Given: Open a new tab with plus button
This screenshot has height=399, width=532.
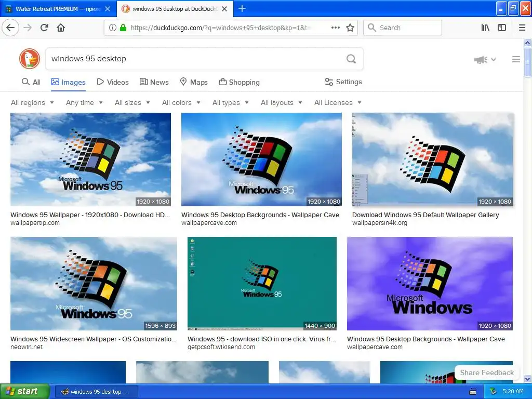Looking at the screenshot, I should coord(242,8).
